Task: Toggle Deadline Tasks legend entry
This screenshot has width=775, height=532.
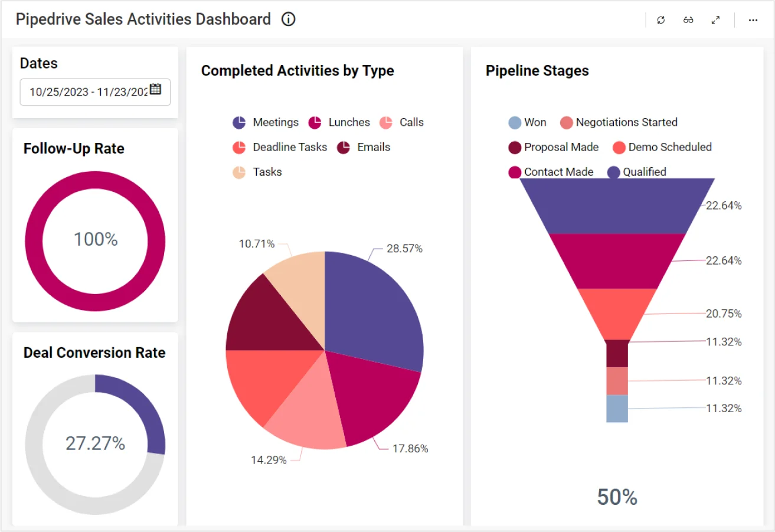Action: pyautogui.click(x=290, y=148)
